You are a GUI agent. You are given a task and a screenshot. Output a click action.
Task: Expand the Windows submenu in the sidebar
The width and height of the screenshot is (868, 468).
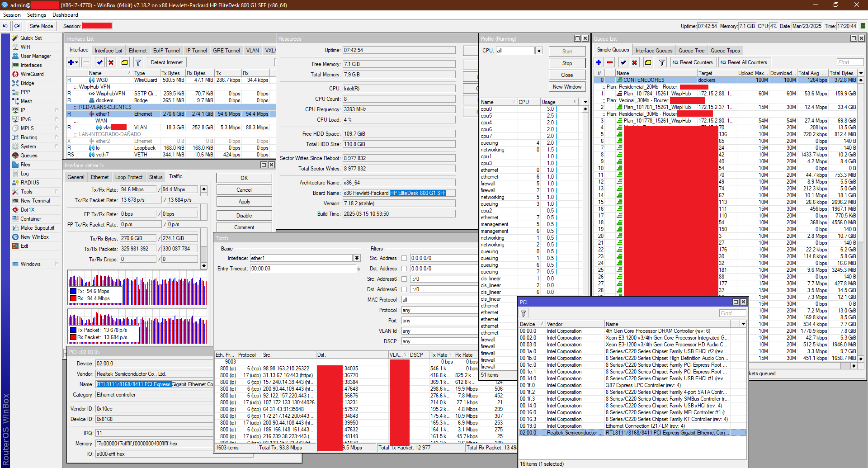57,264
